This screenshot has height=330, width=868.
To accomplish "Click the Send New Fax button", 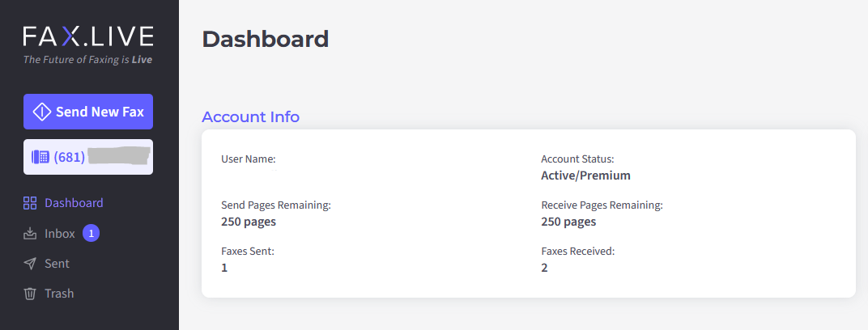I will [88, 112].
